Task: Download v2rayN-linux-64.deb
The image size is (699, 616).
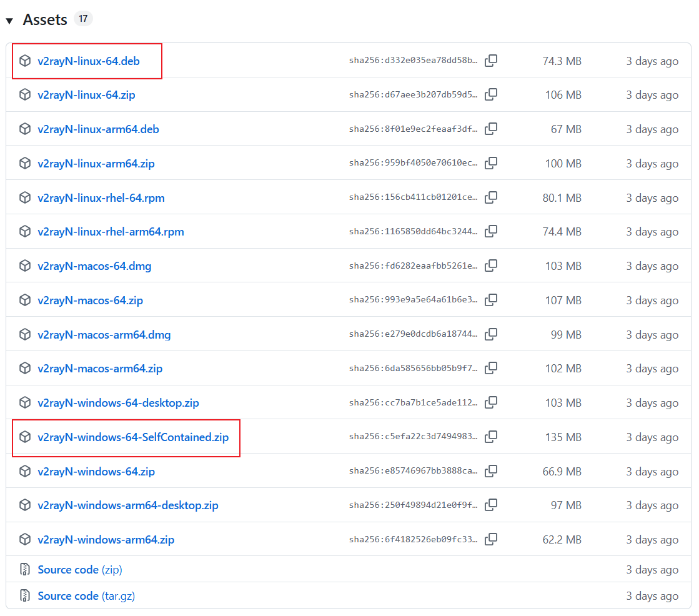Action: pos(89,61)
